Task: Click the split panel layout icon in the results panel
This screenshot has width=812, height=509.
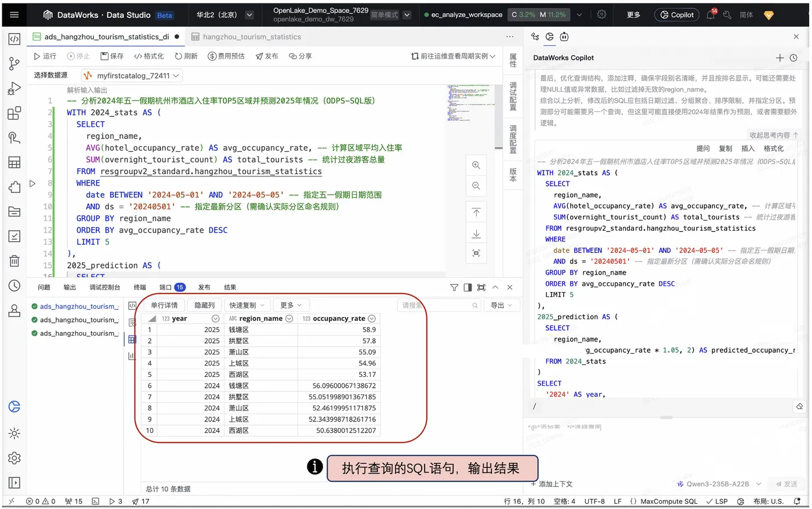Action: [468, 288]
